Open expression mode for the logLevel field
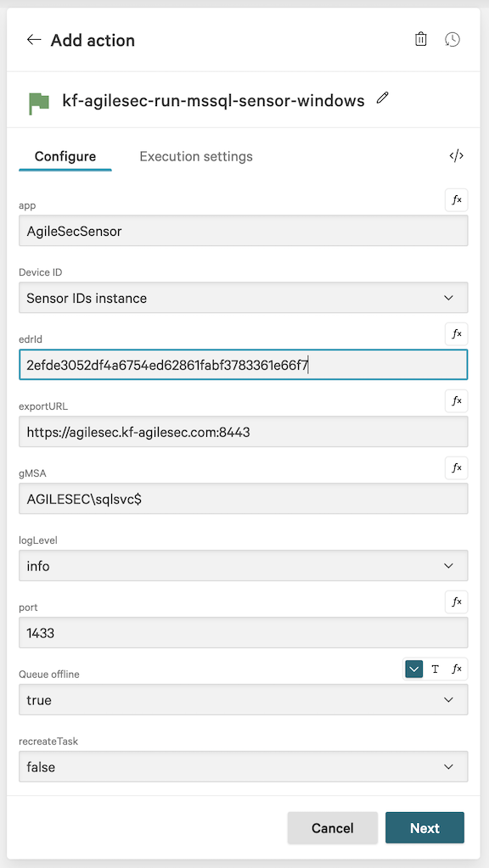Image resolution: width=489 pixels, height=868 pixels. (456, 535)
